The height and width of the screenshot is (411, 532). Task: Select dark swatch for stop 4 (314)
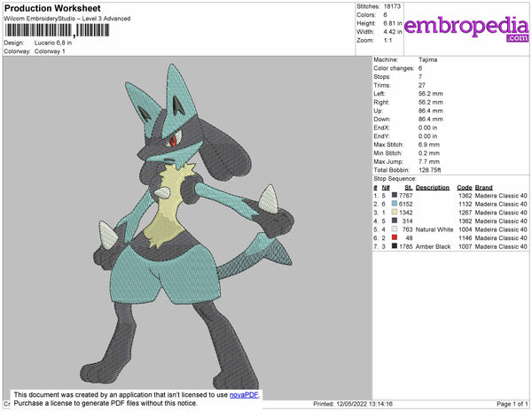click(x=395, y=221)
